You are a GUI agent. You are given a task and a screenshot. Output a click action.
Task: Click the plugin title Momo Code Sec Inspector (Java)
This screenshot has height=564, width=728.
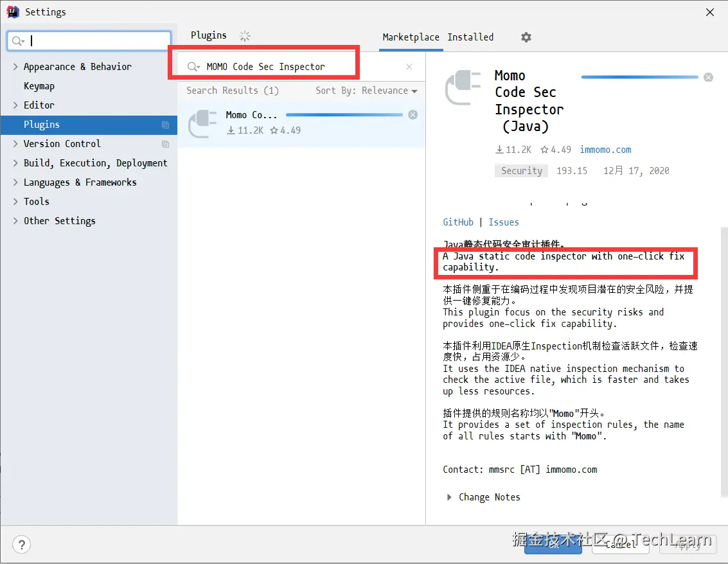point(529,101)
